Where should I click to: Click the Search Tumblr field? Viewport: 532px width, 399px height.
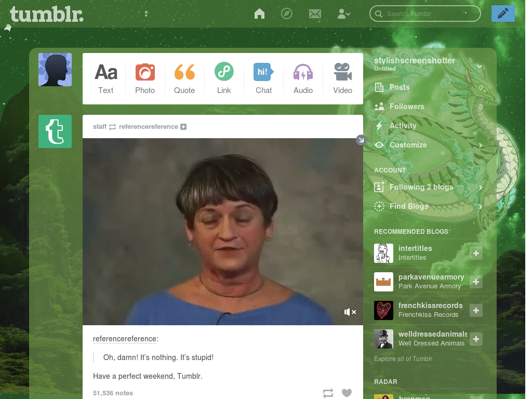click(x=425, y=14)
